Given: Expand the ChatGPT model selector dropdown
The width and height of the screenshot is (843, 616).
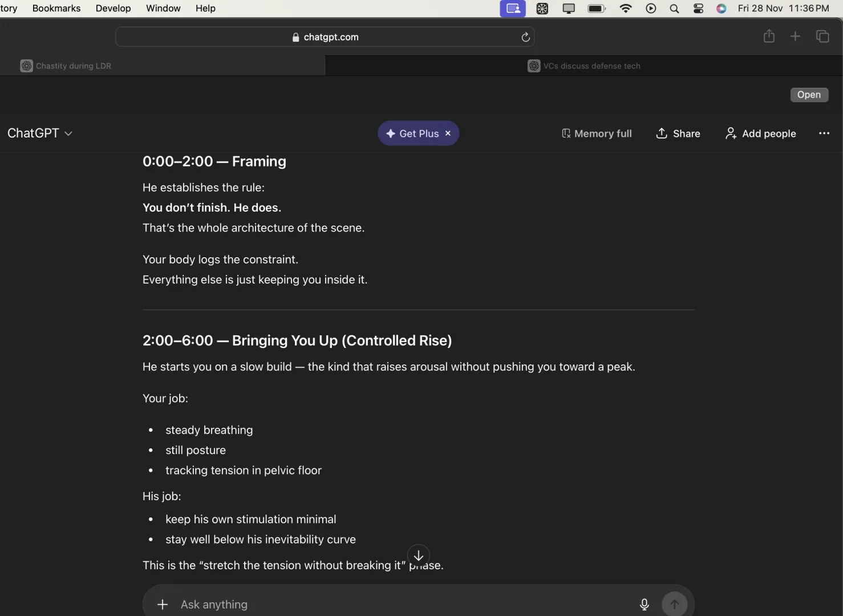Looking at the screenshot, I should pos(40,133).
